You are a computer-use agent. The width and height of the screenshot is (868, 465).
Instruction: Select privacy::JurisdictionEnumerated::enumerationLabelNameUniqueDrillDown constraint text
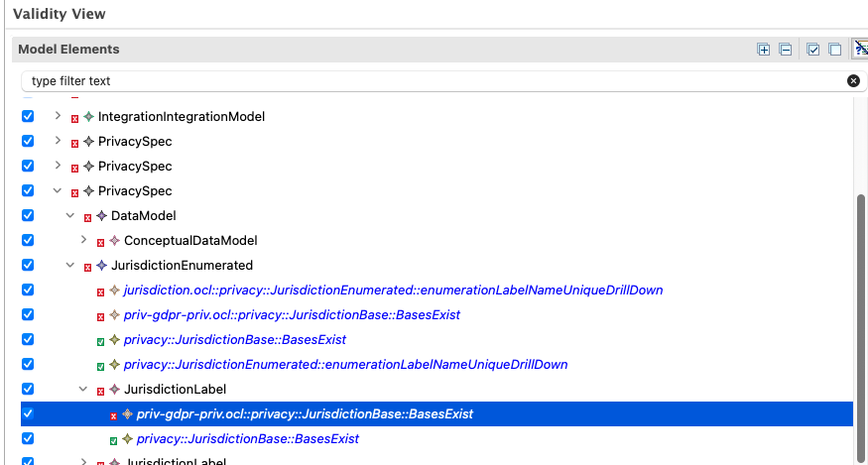346,364
